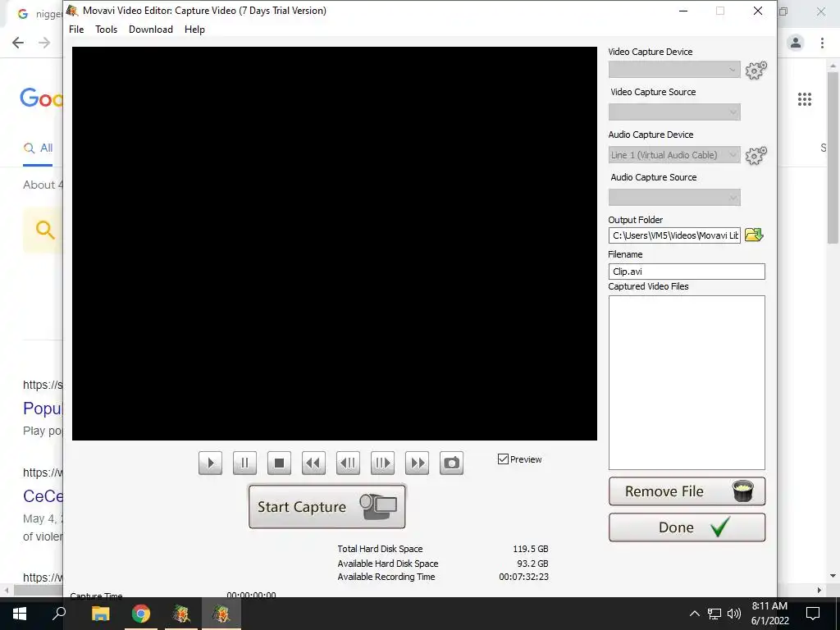
Task: Click the Fast Forward button
Action: pos(417,463)
